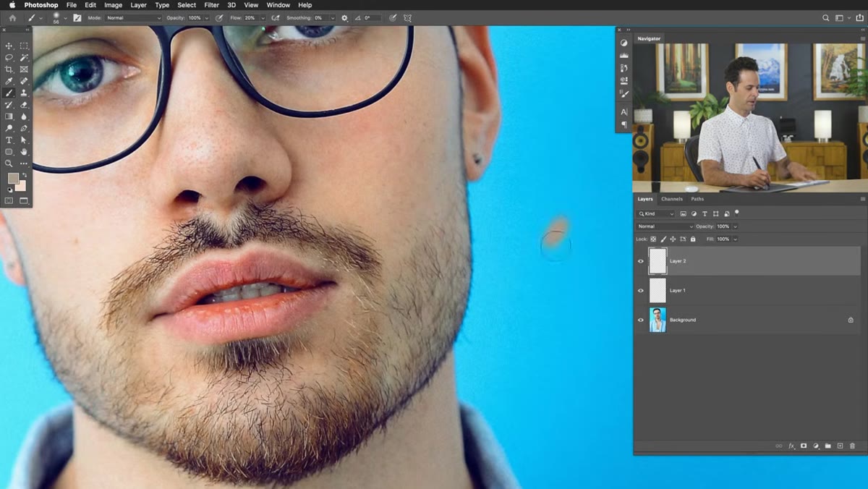Select the Move tool
The width and height of the screenshot is (868, 489).
(9, 46)
